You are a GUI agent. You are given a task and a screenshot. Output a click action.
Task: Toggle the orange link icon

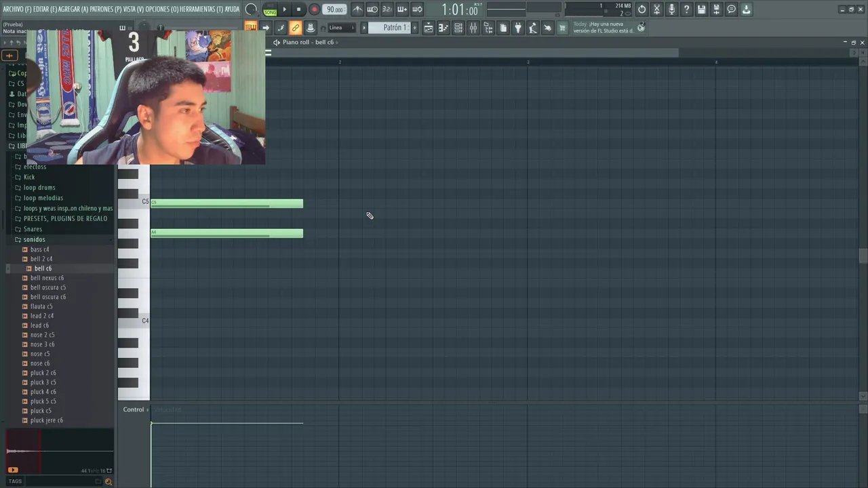pos(296,28)
